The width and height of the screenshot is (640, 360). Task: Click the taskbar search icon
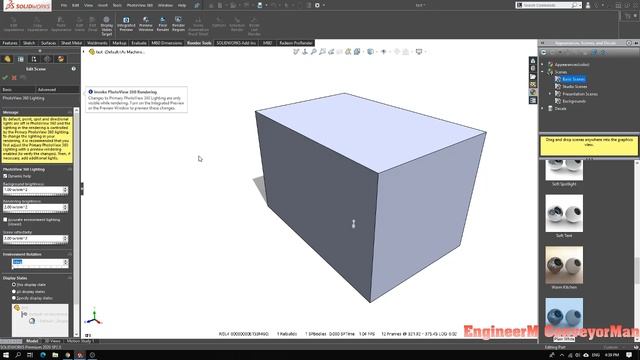18,355
